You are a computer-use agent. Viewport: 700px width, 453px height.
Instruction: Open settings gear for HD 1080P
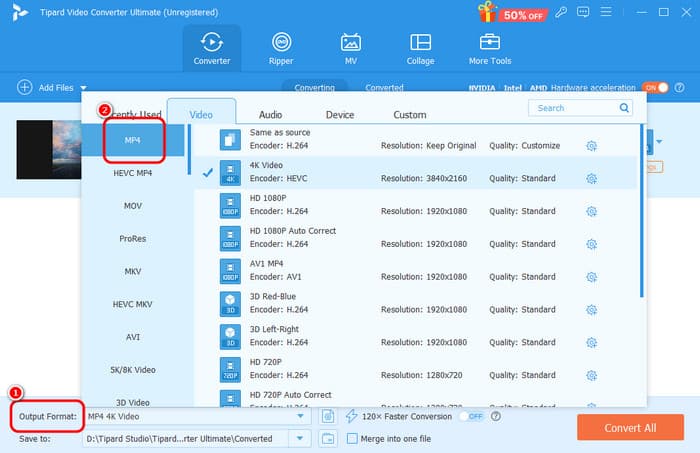coord(592,212)
